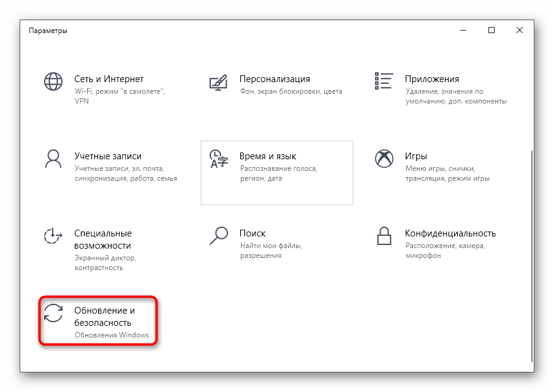Click the Параметры window title text

click(x=48, y=31)
